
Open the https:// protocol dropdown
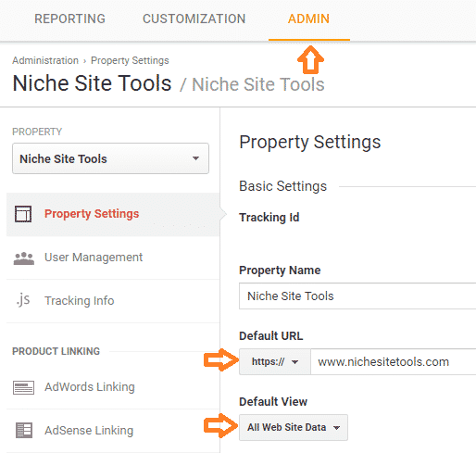pos(275,361)
